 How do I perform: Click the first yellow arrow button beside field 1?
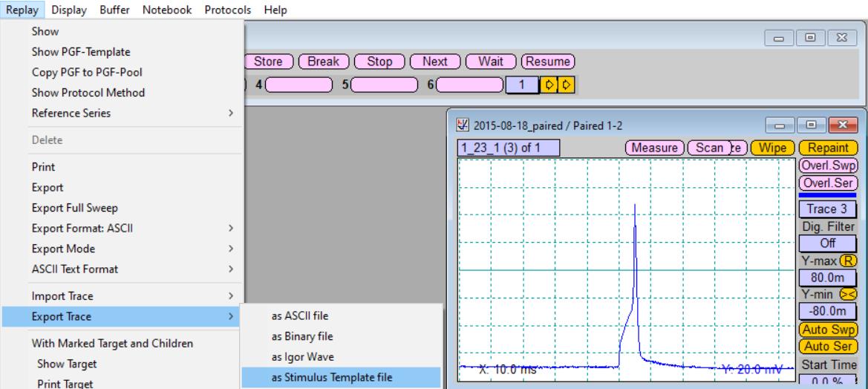tap(549, 85)
